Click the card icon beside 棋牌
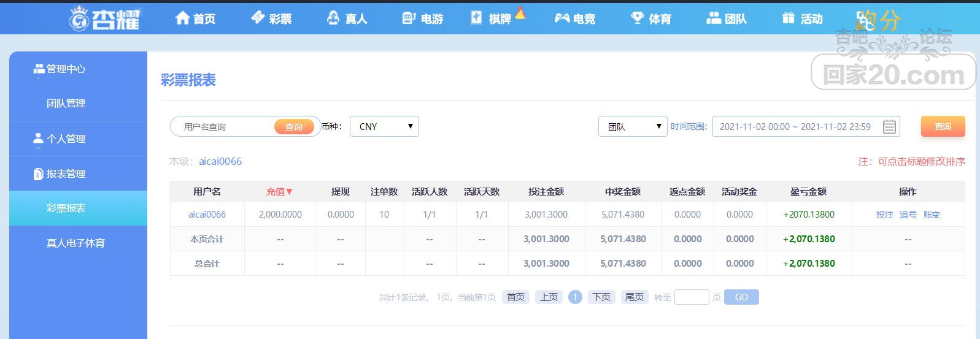This screenshot has height=339, width=980. 476,18
